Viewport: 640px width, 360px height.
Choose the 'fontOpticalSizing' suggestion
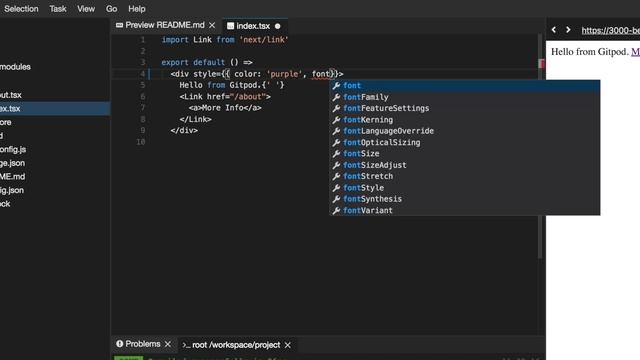[464, 142]
